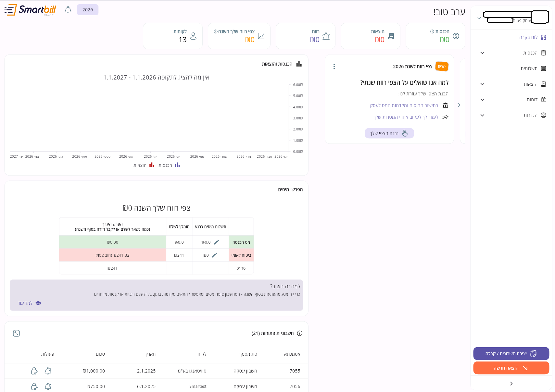The height and width of the screenshot is (392, 555).
Task: Click the payment icon for invoice 7056
Action: (x=34, y=386)
